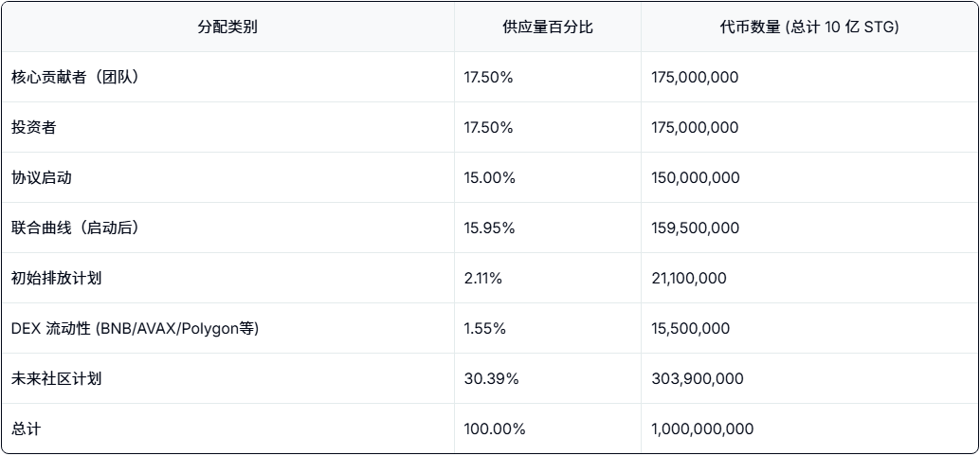Select the 总计 row label
This screenshot has height=456, width=980.
(27, 429)
